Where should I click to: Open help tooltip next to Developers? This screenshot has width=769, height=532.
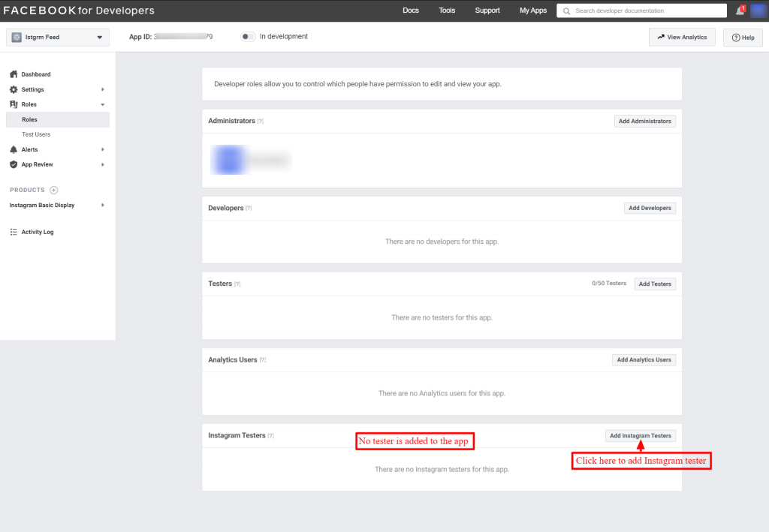tap(249, 208)
